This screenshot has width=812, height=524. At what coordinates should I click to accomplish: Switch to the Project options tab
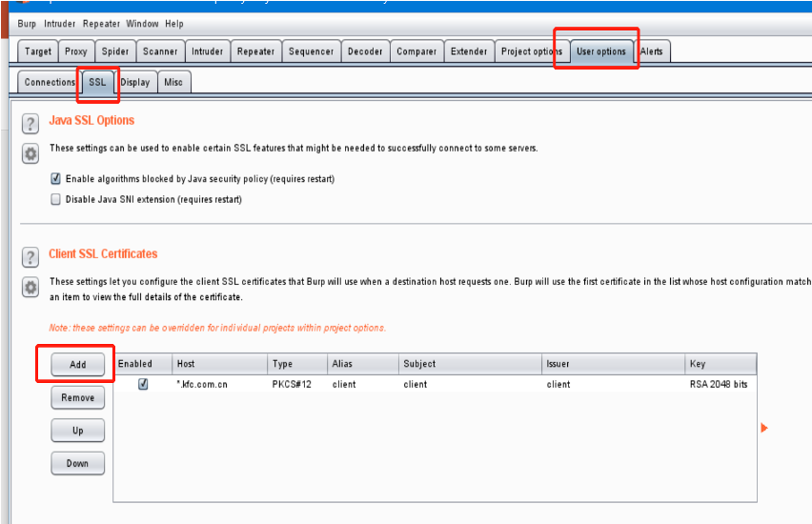(x=532, y=51)
